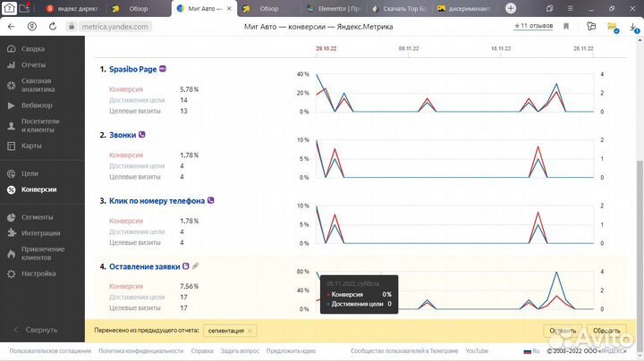The image size is (644, 361).
Task: Open a new browser tab
Action: point(511,8)
